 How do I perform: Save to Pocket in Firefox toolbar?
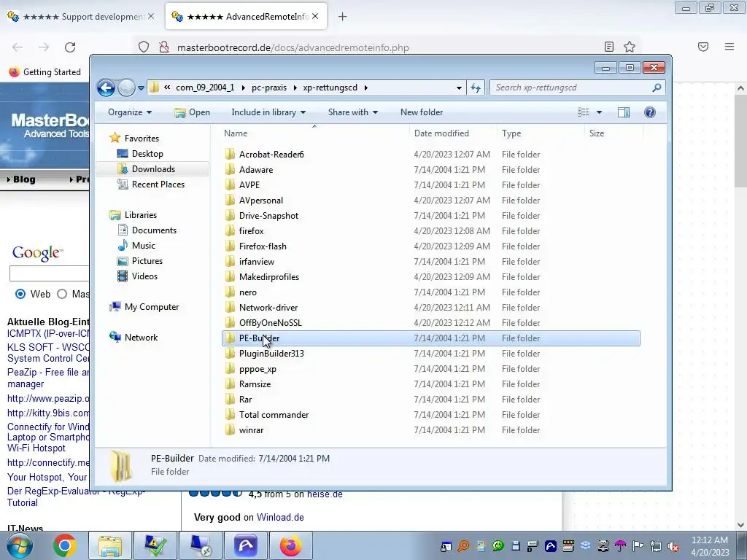pyautogui.click(x=703, y=47)
